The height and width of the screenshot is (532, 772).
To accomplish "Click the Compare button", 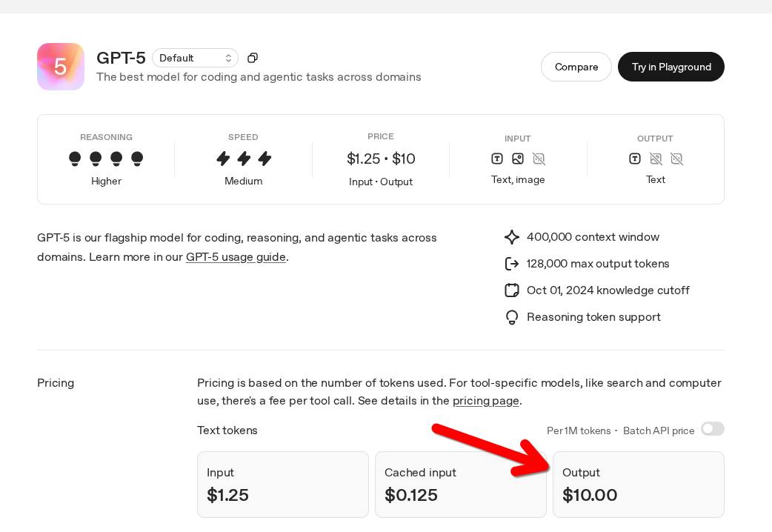I will coord(576,67).
